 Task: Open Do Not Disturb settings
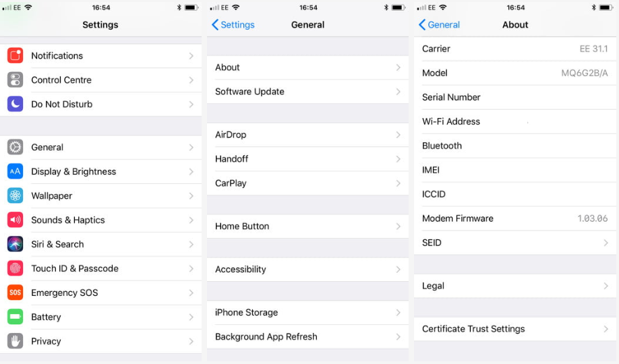(x=100, y=104)
